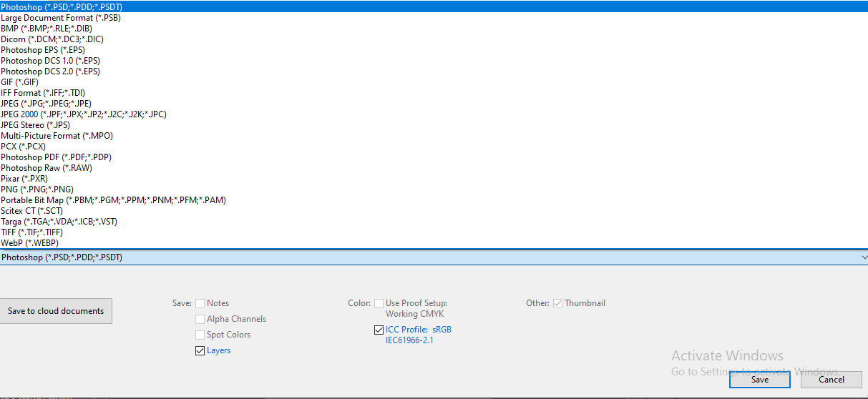Choose Portable Bit Map format
This screenshot has height=399, width=868.
coord(434,199)
